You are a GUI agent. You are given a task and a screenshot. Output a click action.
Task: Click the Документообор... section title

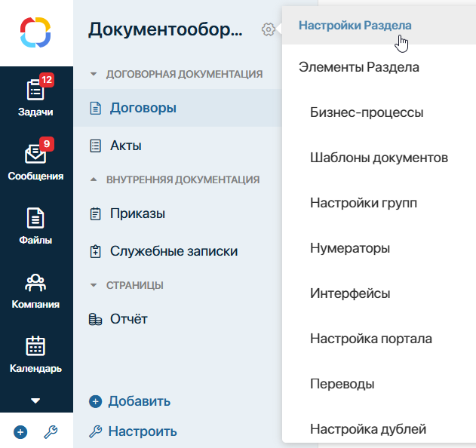pyautogui.click(x=165, y=29)
